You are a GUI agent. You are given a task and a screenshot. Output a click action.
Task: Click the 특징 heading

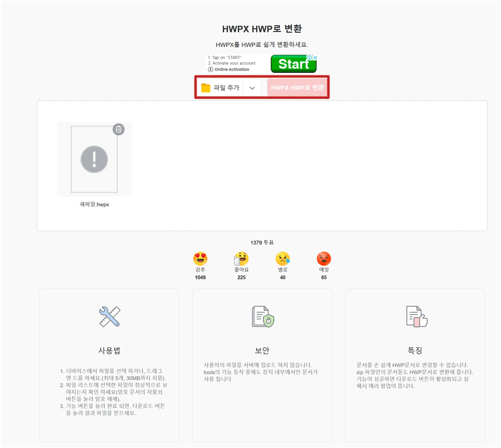coord(415,351)
